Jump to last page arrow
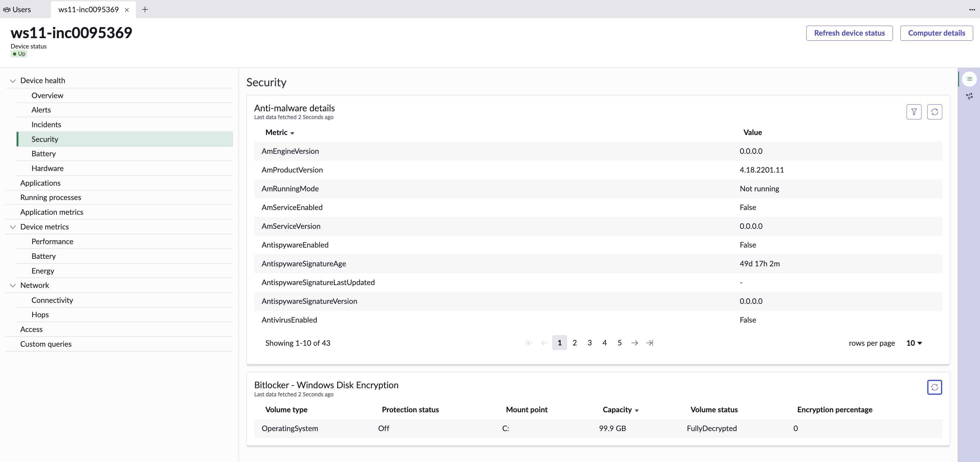This screenshot has height=462, width=980. [649, 343]
